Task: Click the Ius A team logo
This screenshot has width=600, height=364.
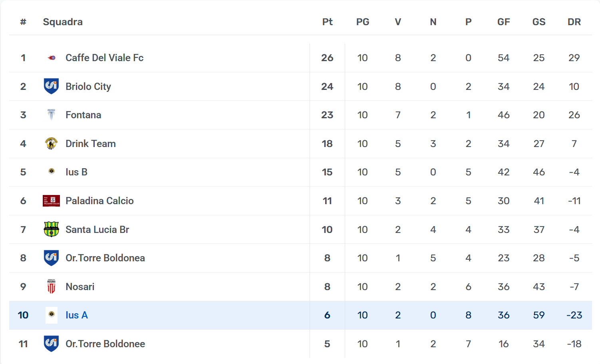Action: (x=51, y=315)
